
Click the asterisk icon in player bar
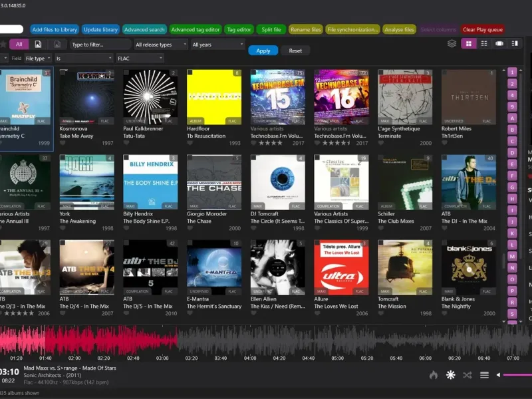click(x=451, y=375)
